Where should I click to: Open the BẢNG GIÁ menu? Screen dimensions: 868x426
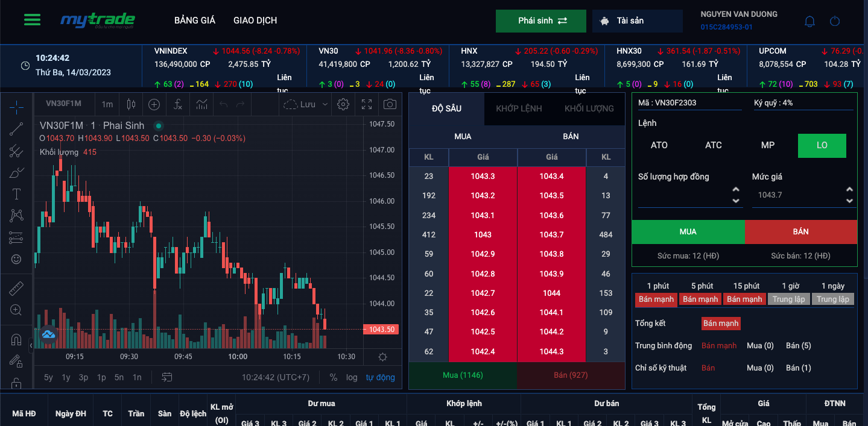coord(194,20)
